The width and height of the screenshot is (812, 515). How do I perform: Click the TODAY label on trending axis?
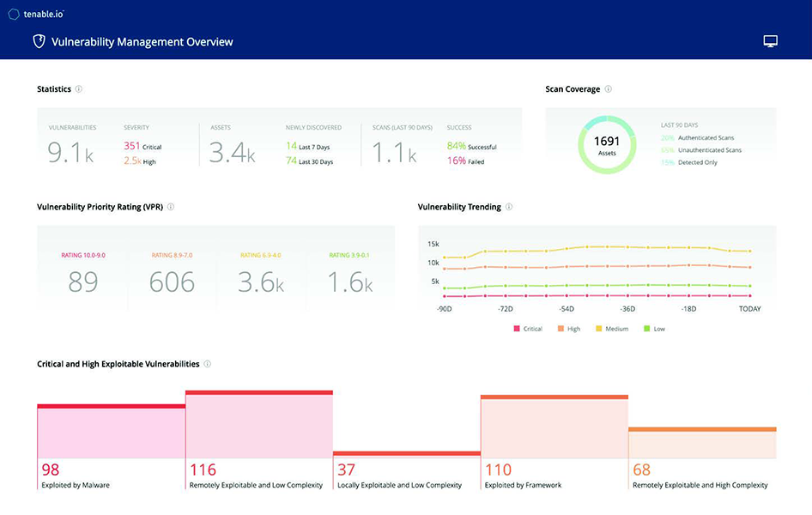750,309
